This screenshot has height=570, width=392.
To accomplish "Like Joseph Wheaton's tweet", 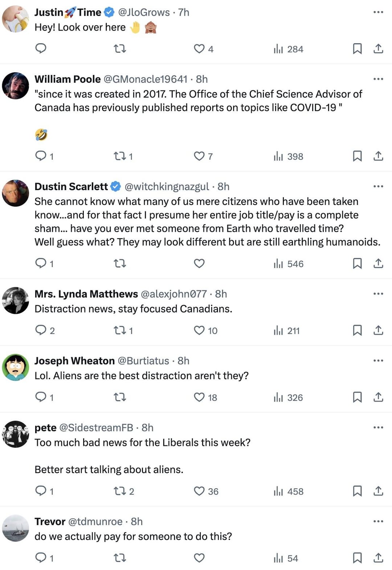I will 199,397.
